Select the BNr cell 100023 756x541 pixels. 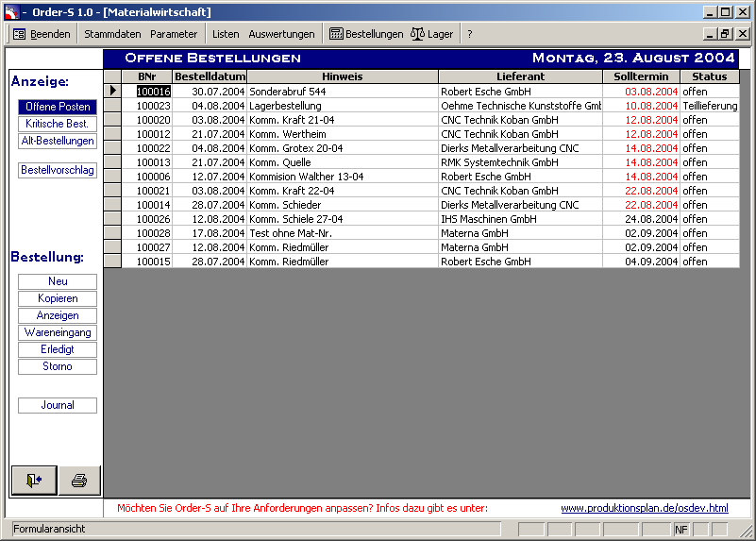pyautogui.click(x=153, y=106)
